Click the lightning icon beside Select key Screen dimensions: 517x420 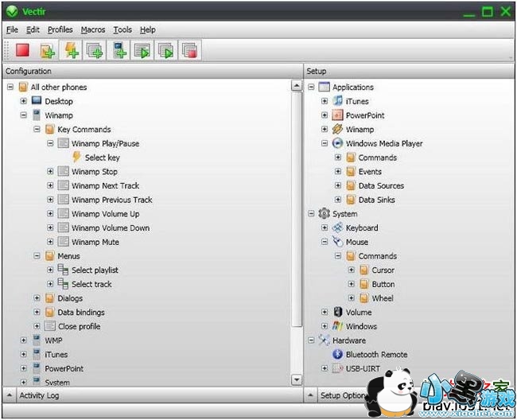point(77,157)
